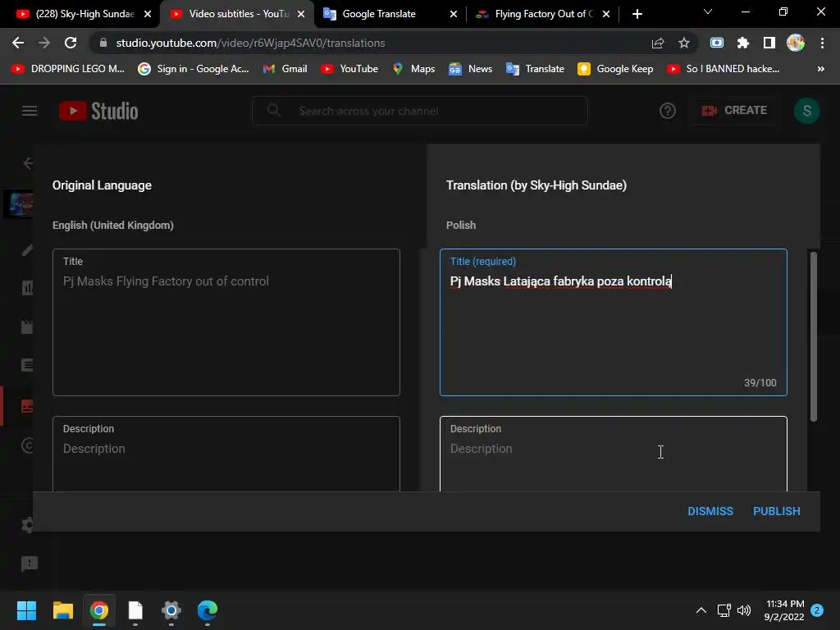Open the Windows Start menu
Screen dimensions: 840x630
[26, 610]
